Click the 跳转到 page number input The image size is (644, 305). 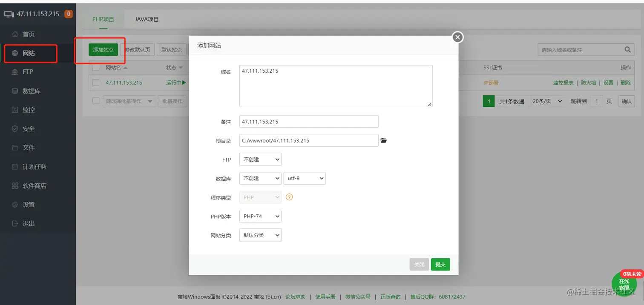pyautogui.click(x=597, y=101)
